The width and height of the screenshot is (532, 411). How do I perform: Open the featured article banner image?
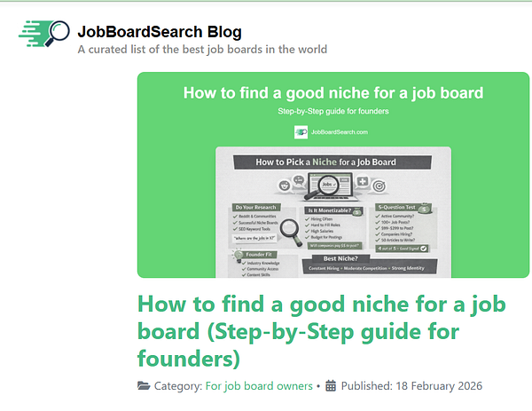tap(333, 175)
